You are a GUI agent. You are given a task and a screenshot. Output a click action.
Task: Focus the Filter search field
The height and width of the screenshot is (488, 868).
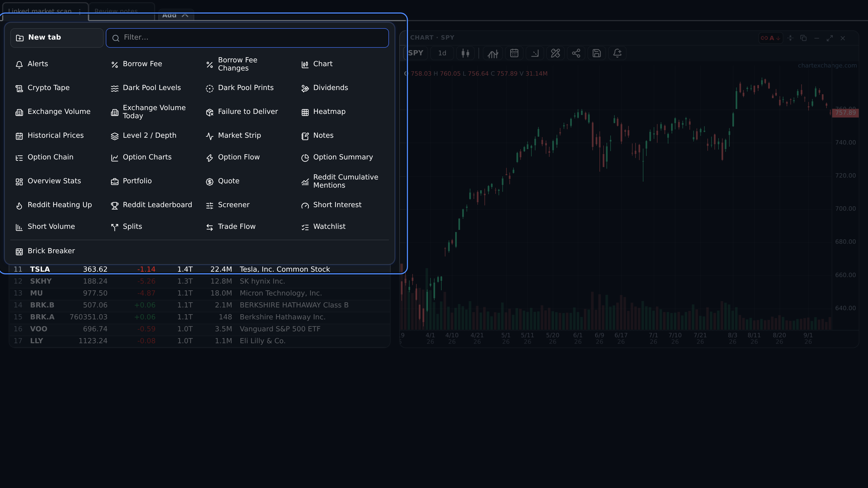(247, 38)
